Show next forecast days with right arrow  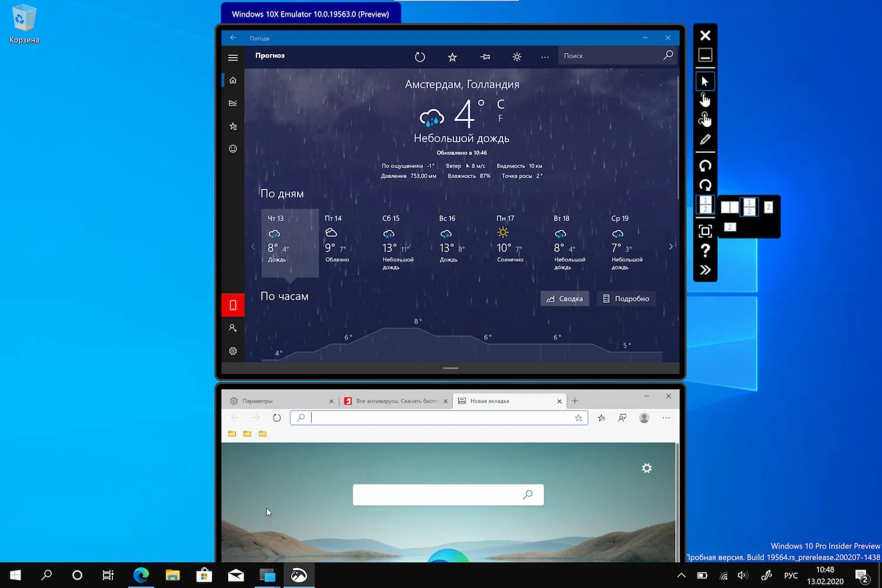click(x=670, y=246)
